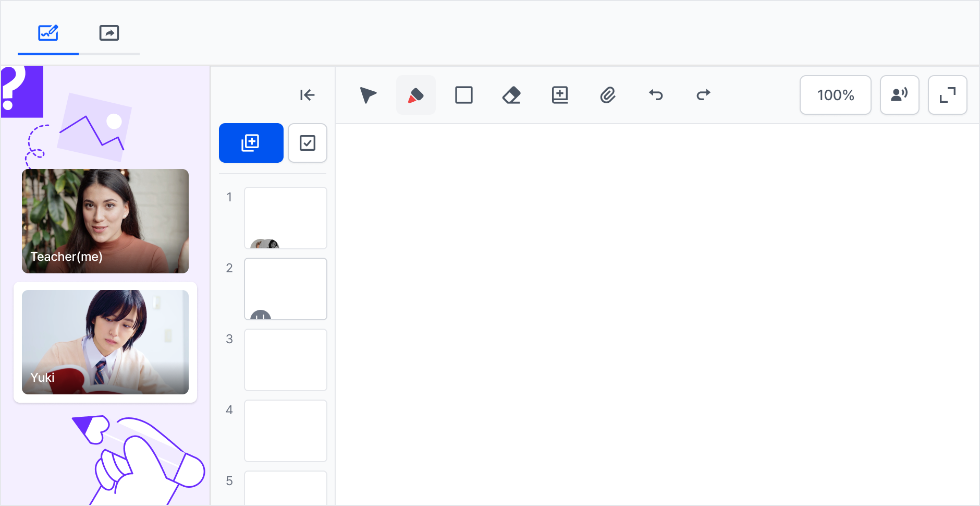
Task: Select the pointer arrow tool
Action: (x=368, y=95)
